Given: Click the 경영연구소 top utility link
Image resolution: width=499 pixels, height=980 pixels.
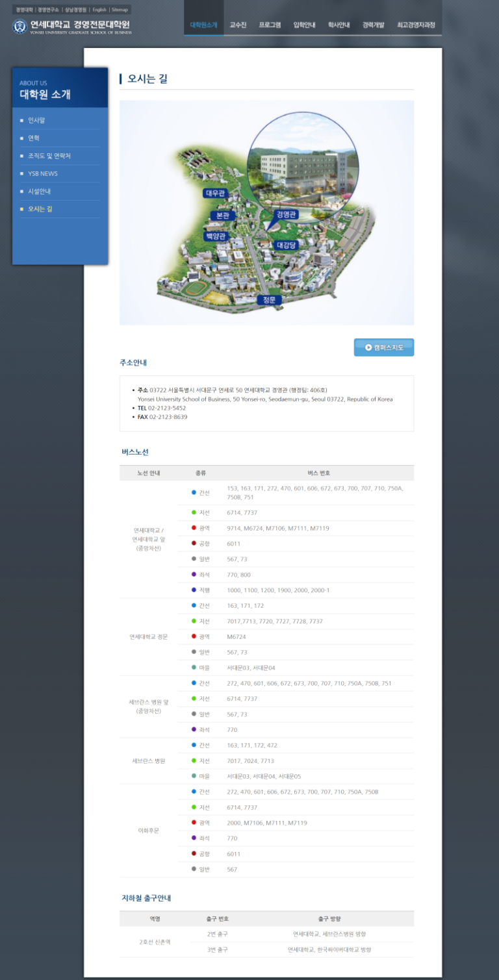Looking at the screenshot, I should pyautogui.click(x=49, y=10).
